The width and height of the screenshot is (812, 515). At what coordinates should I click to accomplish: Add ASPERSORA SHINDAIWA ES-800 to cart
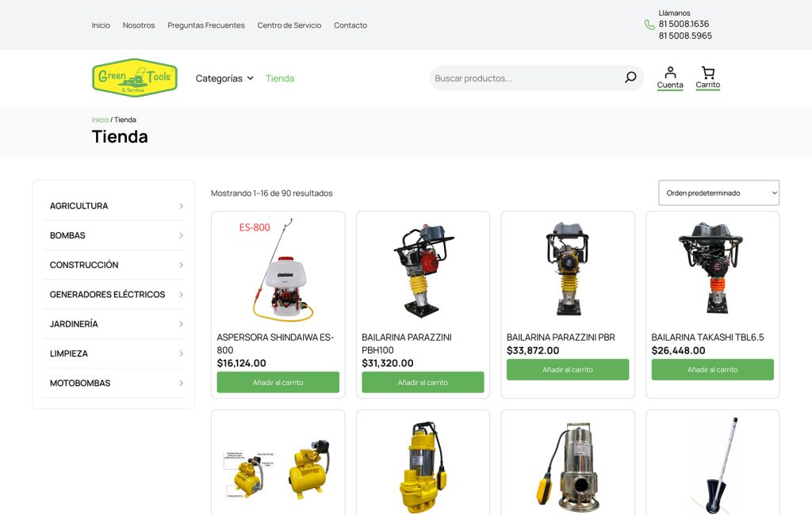tap(278, 382)
